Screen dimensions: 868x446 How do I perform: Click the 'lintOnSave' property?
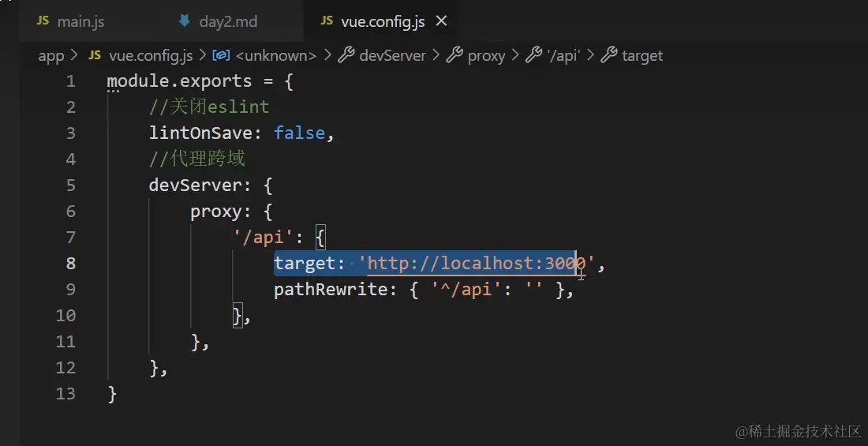200,133
